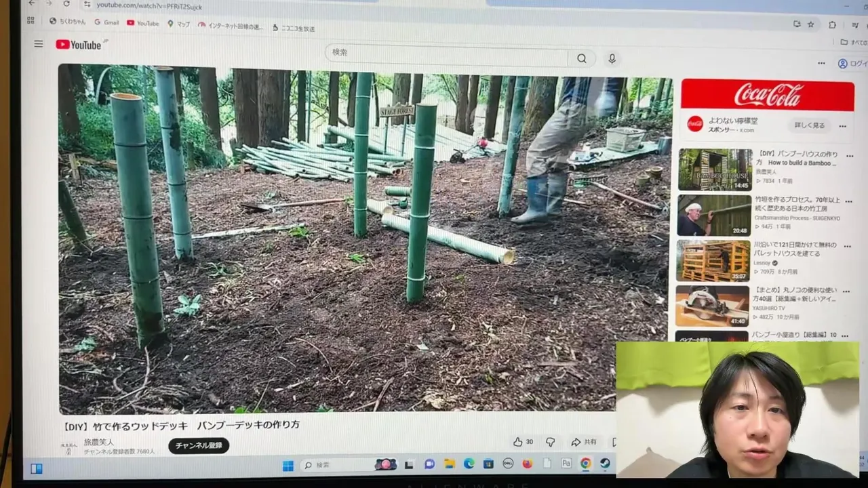
Task: Click the YouTube logo in the header
Action: (79, 45)
